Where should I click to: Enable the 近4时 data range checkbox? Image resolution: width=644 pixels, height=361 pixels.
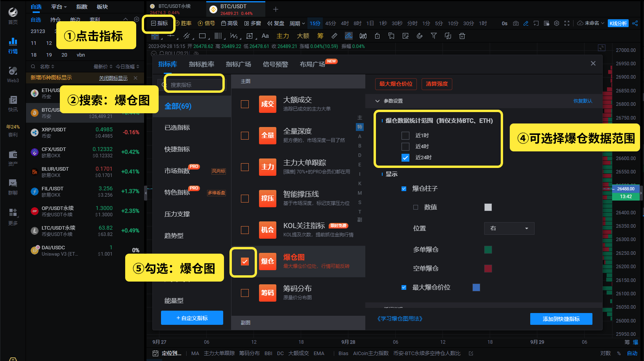[405, 147]
